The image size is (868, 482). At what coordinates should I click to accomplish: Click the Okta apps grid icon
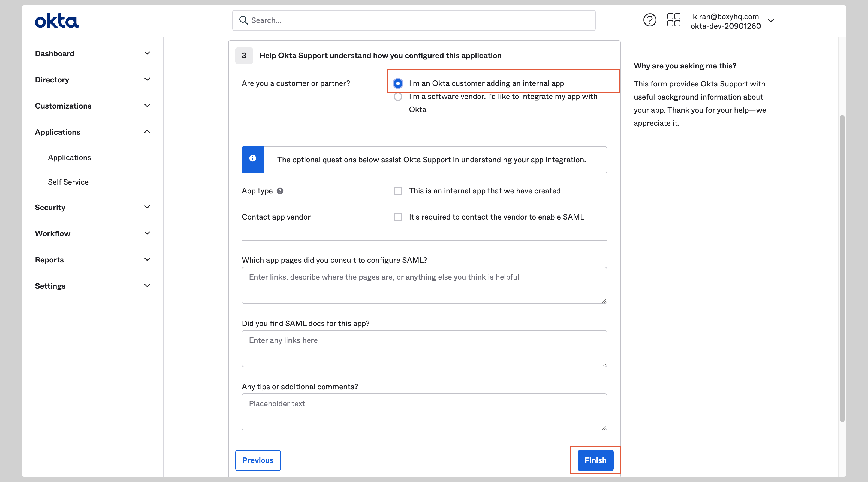click(x=674, y=20)
